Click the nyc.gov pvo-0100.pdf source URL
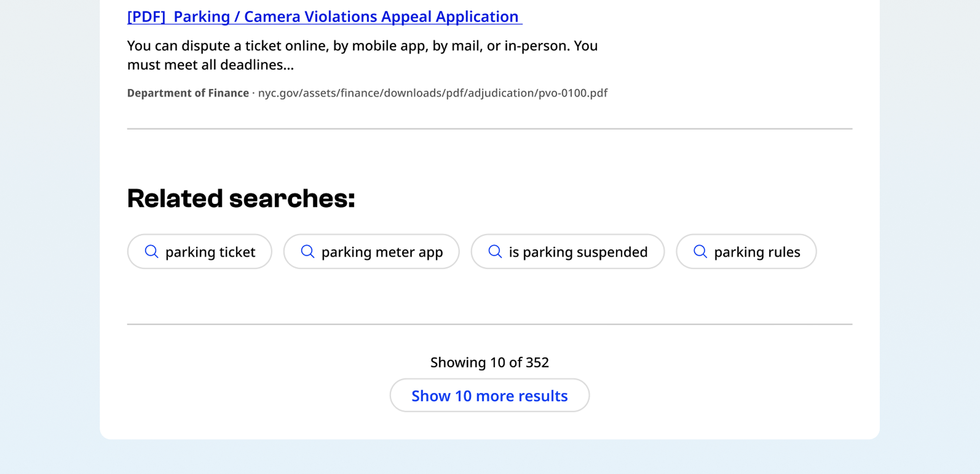This screenshot has width=980, height=474. (432, 92)
